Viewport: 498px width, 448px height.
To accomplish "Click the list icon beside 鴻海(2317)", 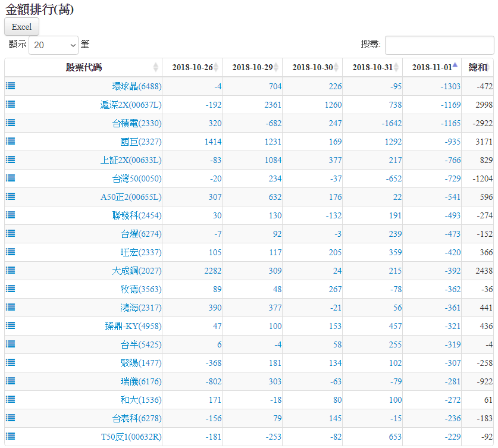I will (11, 307).
